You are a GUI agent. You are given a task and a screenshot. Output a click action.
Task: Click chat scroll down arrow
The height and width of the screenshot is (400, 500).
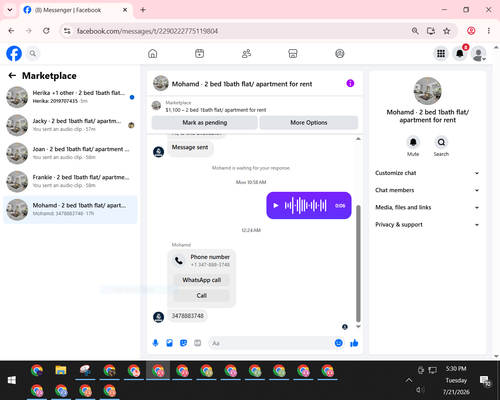click(x=358, y=327)
